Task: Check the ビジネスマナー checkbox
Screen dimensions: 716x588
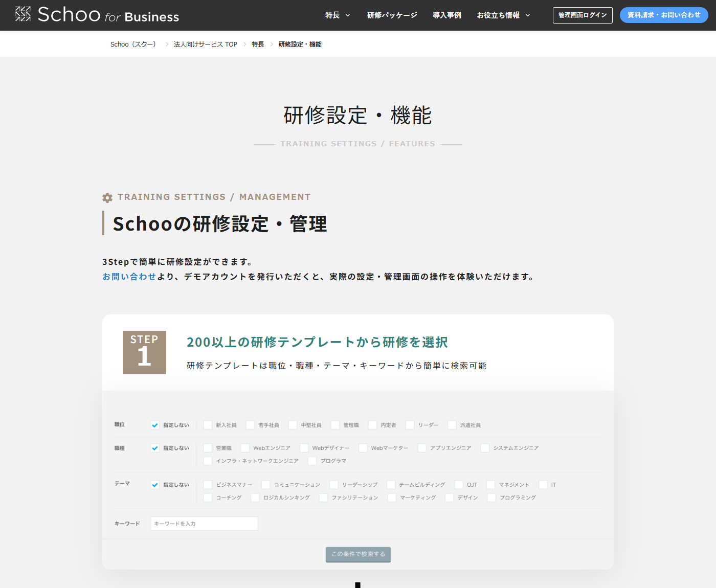Action: click(x=208, y=485)
